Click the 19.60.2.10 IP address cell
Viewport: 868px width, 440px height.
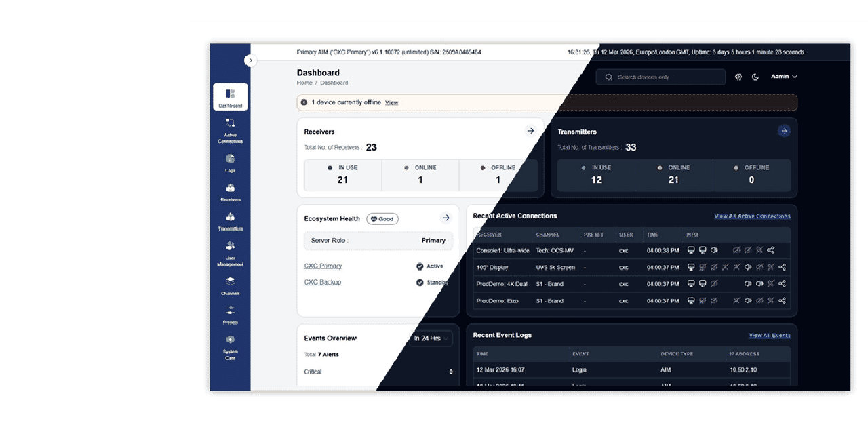pos(744,370)
